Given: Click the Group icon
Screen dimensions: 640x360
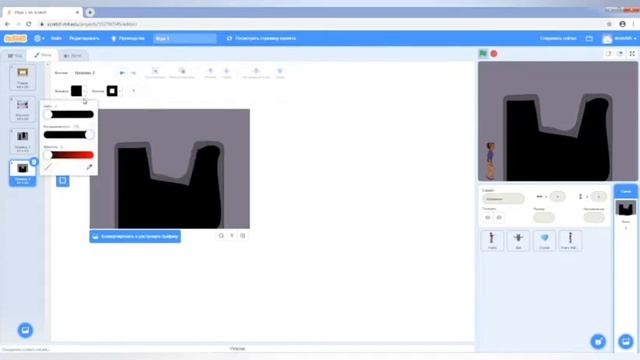Looking at the screenshot, I should pos(155,73).
